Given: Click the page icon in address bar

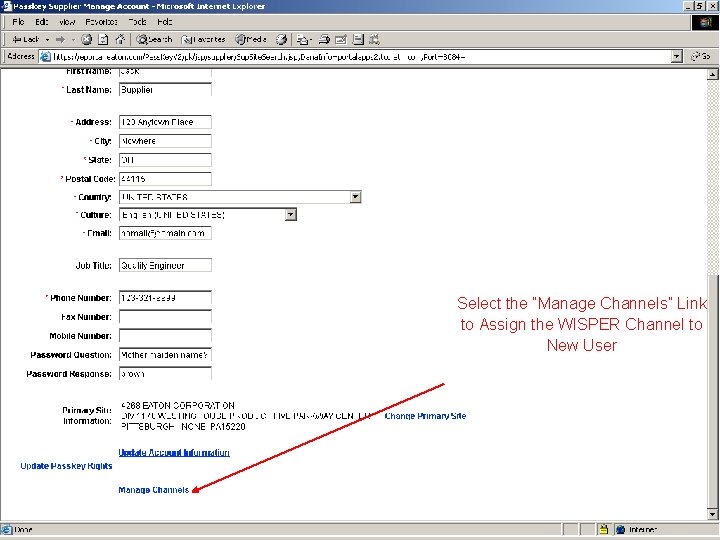Looking at the screenshot, I should click(45, 57).
